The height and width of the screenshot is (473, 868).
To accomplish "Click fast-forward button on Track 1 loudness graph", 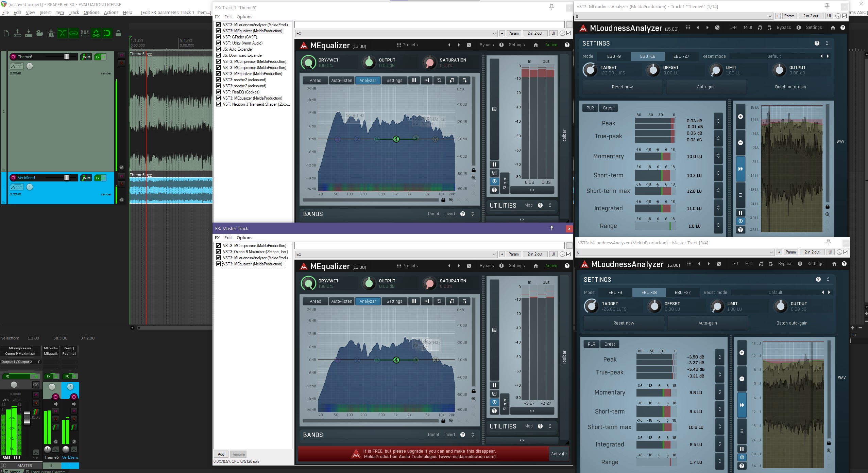I will pos(741,169).
